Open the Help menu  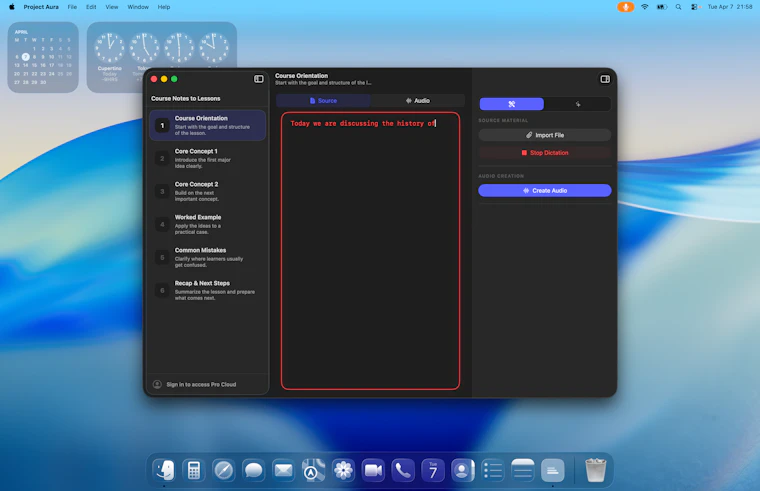pos(164,7)
